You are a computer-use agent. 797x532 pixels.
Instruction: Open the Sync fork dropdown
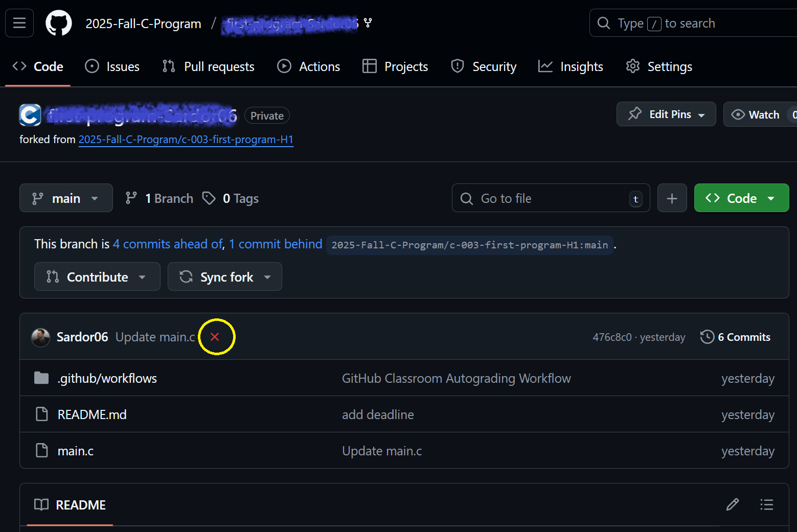coord(225,277)
